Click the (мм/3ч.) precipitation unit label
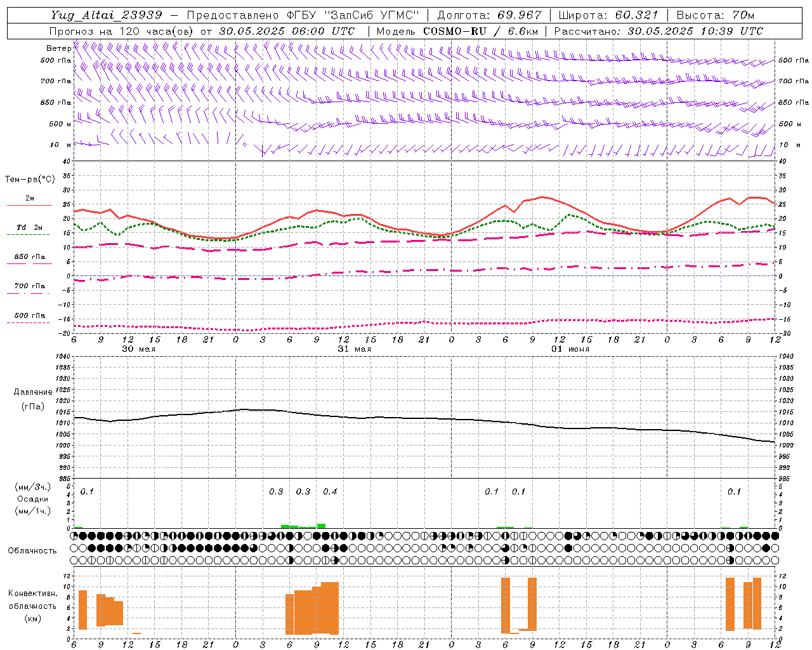Image resolution: width=812 pixels, height=650 pixels. click(33, 487)
